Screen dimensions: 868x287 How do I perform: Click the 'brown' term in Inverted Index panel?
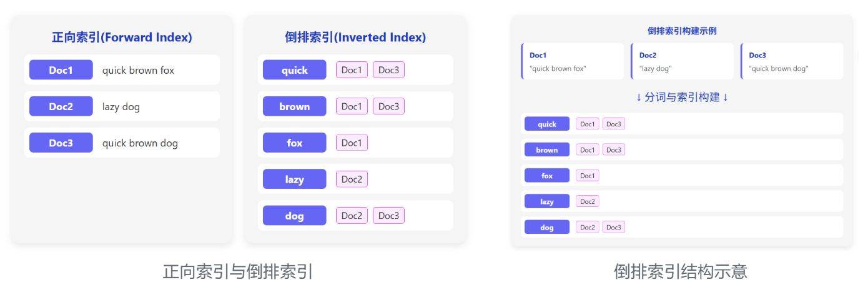click(x=294, y=106)
